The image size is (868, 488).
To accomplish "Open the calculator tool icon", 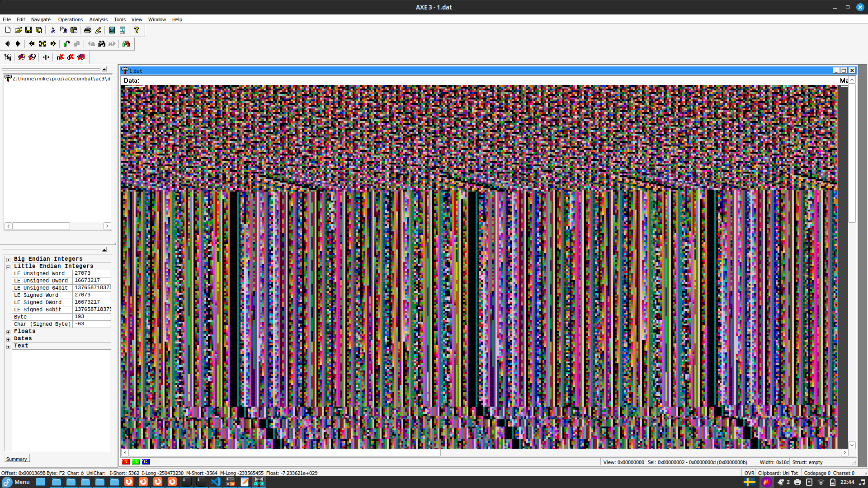I will pyautogui.click(x=112, y=30).
